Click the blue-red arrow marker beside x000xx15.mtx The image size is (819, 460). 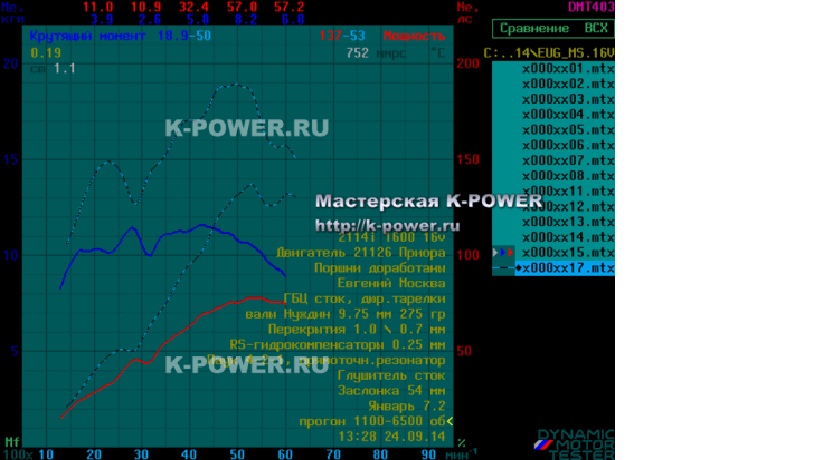[x=503, y=253]
